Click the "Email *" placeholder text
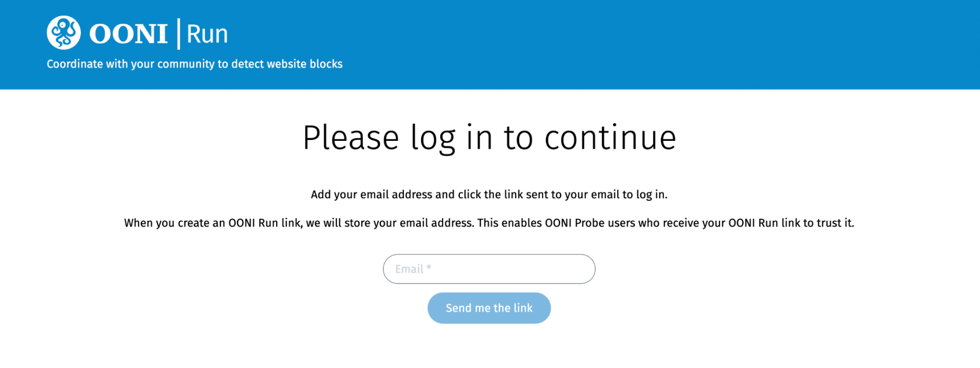Viewport: 980px width, 368px height. coord(413,269)
